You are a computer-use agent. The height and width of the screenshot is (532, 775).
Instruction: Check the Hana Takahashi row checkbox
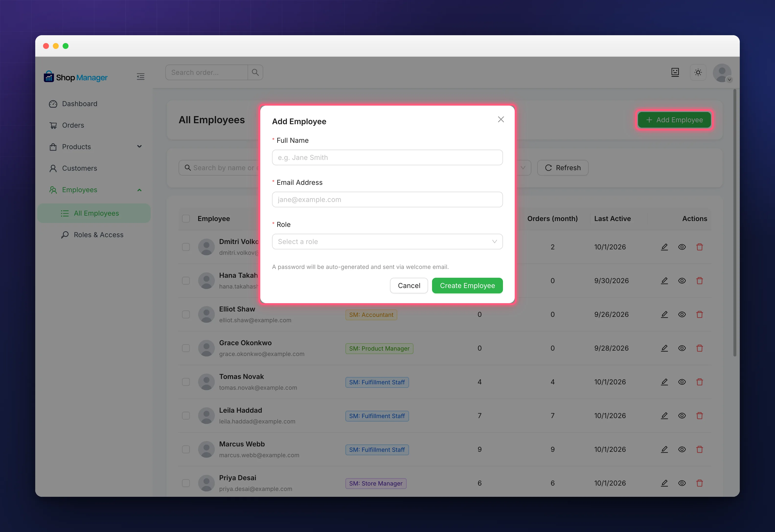tap(186, 280)
